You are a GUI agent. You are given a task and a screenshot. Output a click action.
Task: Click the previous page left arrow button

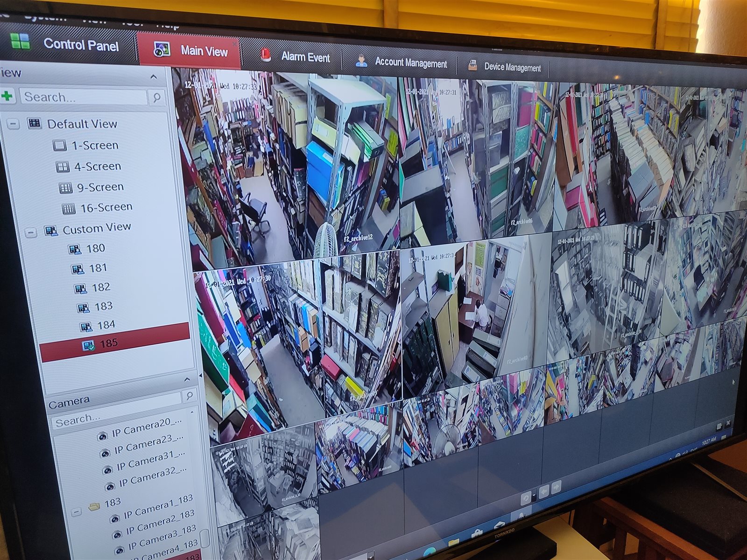click(543, 491)
